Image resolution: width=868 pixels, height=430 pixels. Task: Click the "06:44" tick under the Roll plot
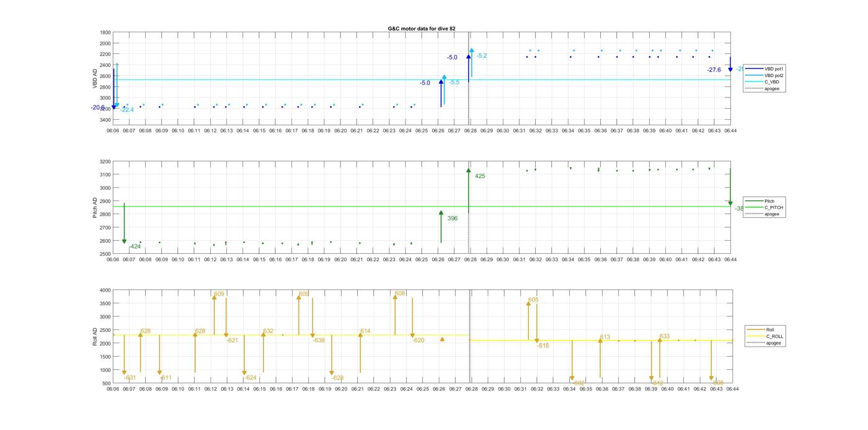[732, 389]
